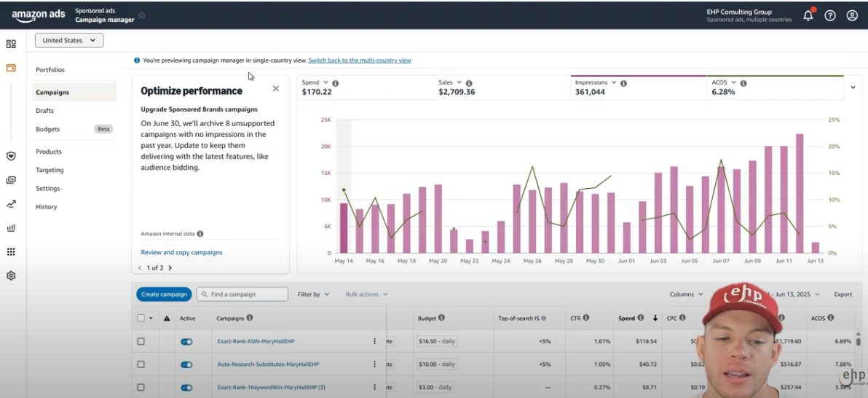
Task: Toggle Active switch for Exact-Rank-ASIN-MaryHailEHP campaign
Action: [x=186, y=341]
